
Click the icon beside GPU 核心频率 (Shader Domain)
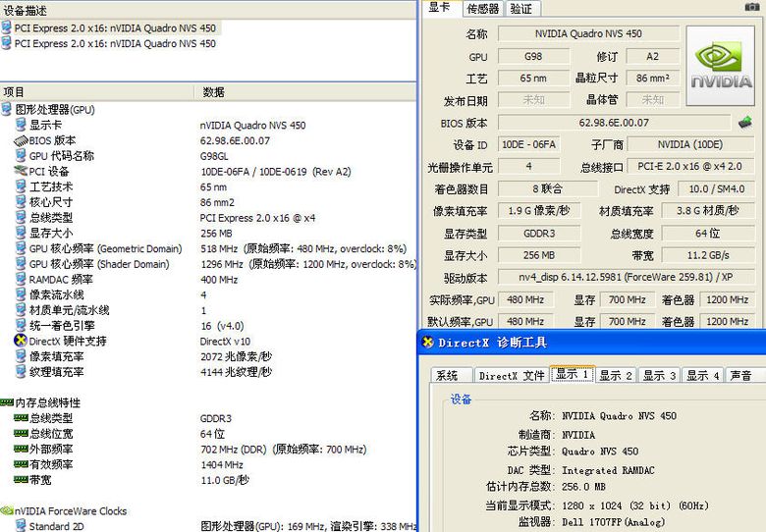tap(21, 264)
